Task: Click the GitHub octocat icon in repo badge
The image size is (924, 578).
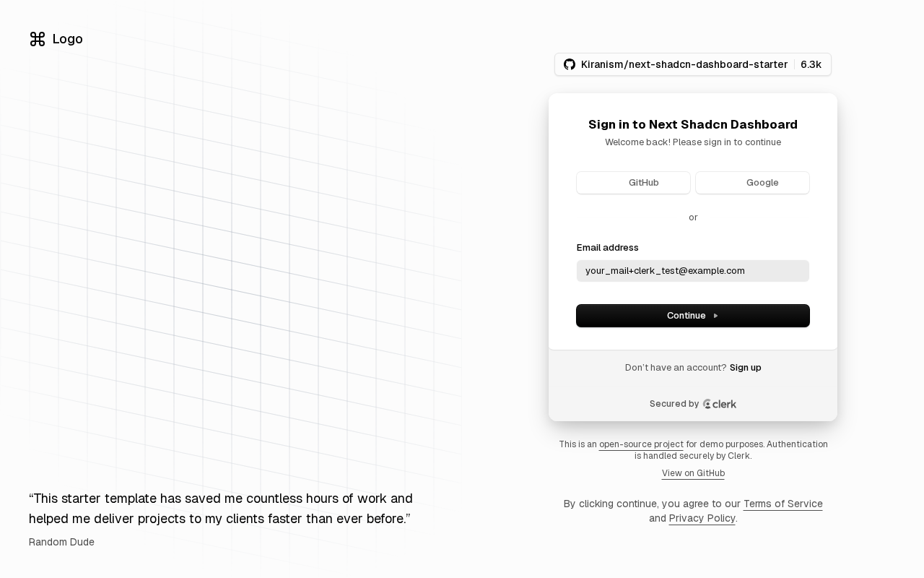Action: pyautogui.click(x=570, y=64)
